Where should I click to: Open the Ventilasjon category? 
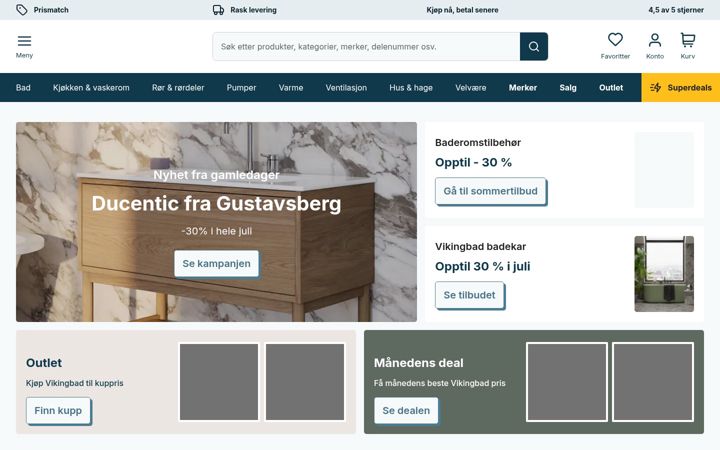pyautogui.click(x=346, y=88)
